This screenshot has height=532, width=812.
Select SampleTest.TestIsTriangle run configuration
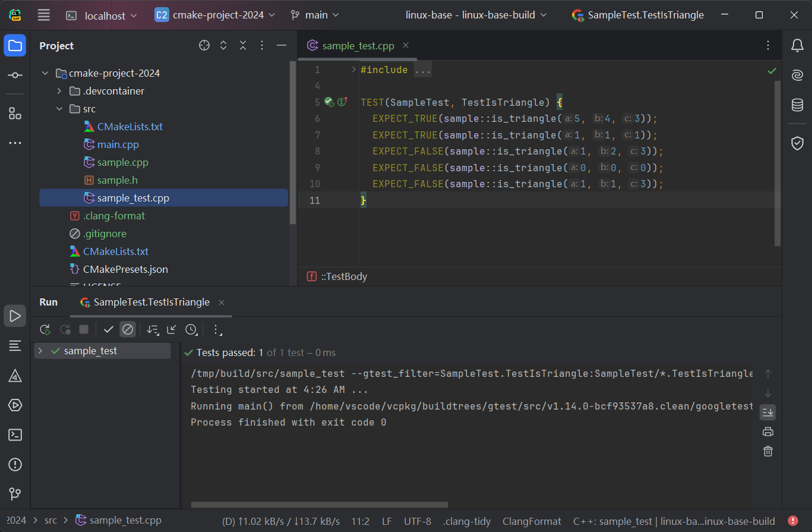click(x=638, y=15)
